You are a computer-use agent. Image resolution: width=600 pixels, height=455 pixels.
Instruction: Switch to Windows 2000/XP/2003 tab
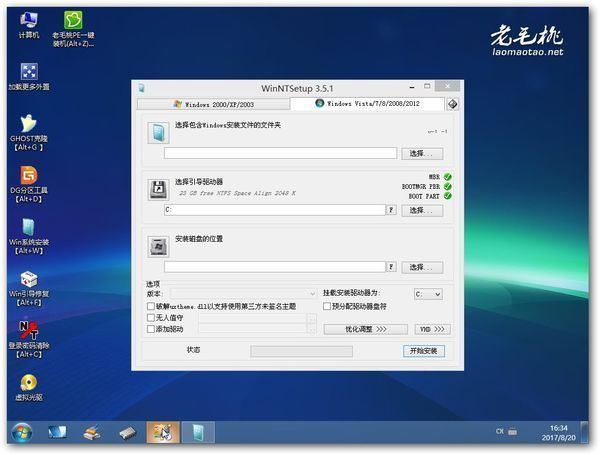pos(214,104)
